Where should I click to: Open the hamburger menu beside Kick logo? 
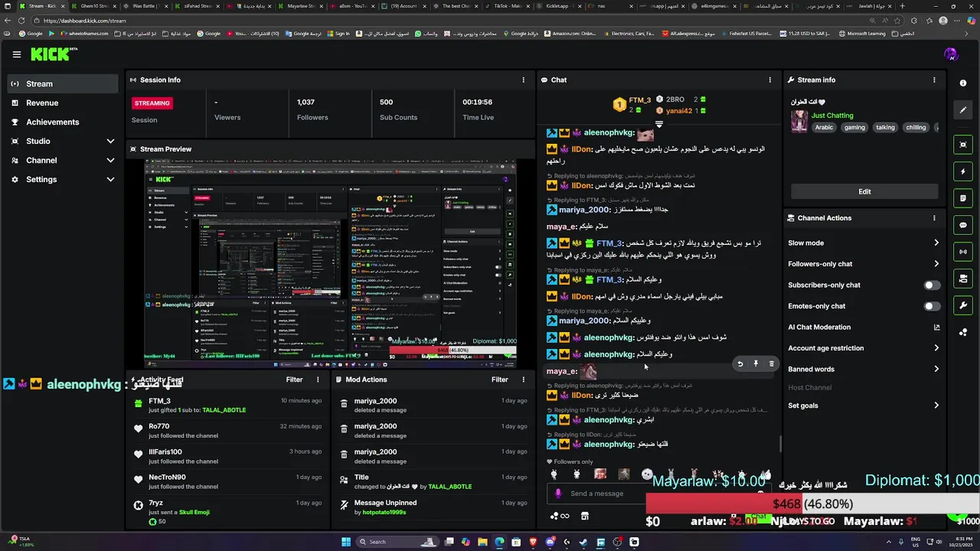click(x=16, y=54)
